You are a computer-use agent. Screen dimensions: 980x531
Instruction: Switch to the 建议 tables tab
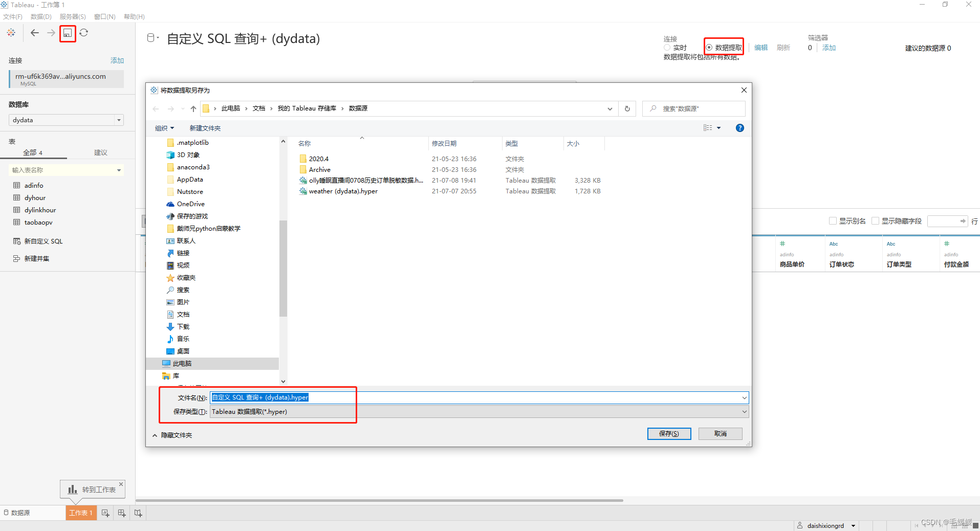tap(101, 152)
